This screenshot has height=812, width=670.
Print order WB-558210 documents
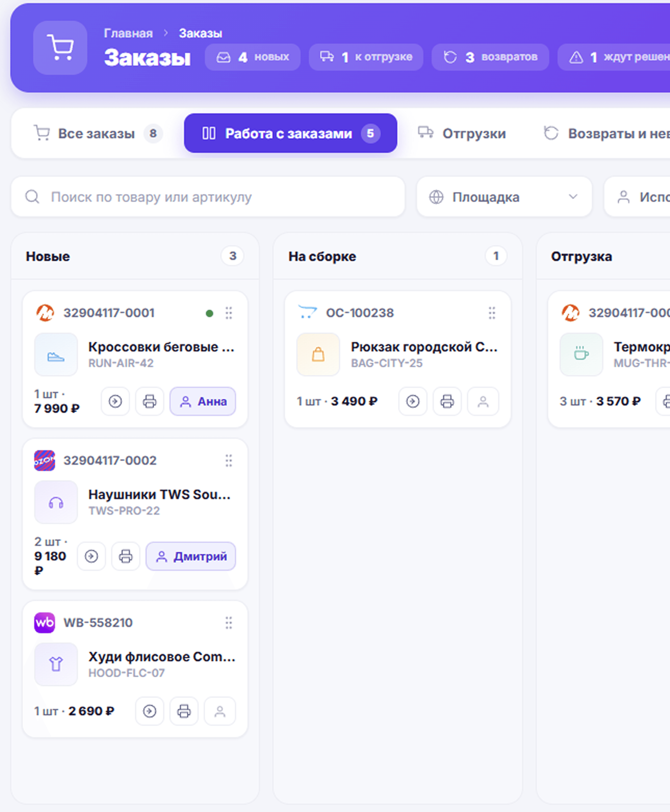[x=184, y=711]
